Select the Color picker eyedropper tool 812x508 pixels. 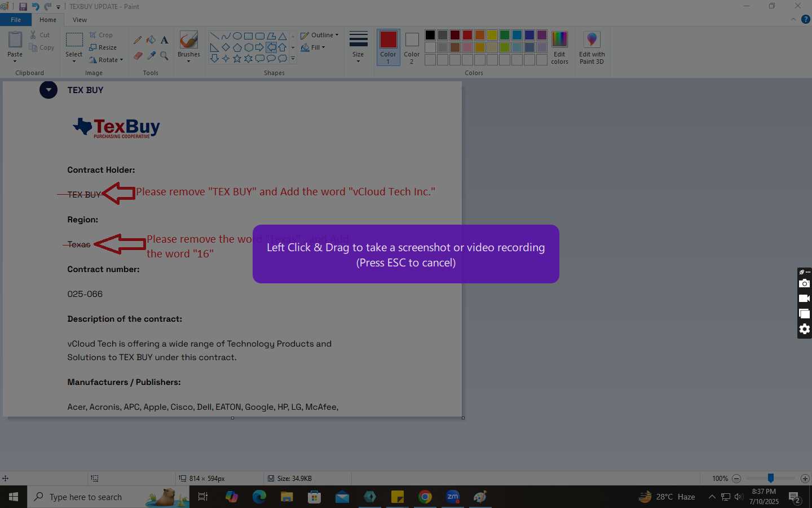[x=151, y=55]
